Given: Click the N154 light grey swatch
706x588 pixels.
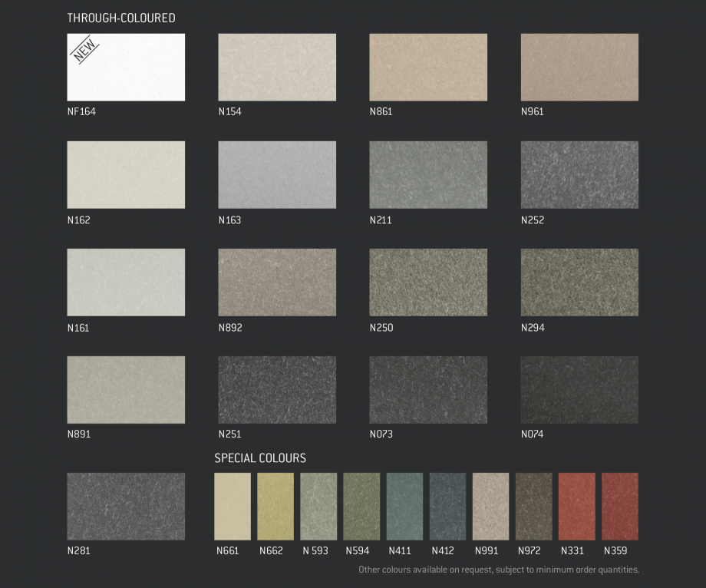Looking at the screenshot, I should coord(277,68).
